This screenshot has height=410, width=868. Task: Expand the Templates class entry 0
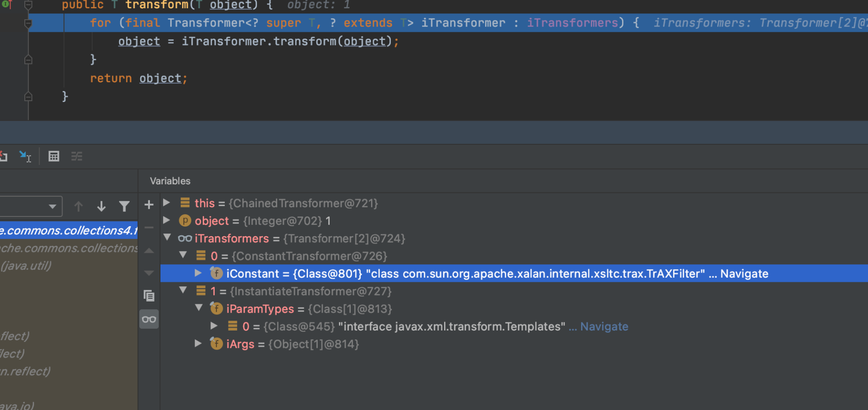pyautogui.click(x=214, y=326)
